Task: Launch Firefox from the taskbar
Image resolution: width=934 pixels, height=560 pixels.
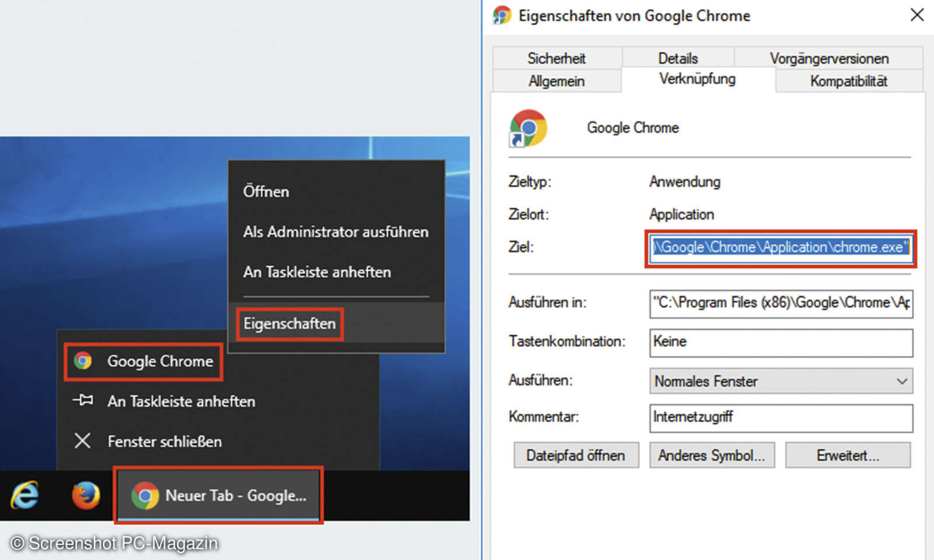Action: pos(85,496)
